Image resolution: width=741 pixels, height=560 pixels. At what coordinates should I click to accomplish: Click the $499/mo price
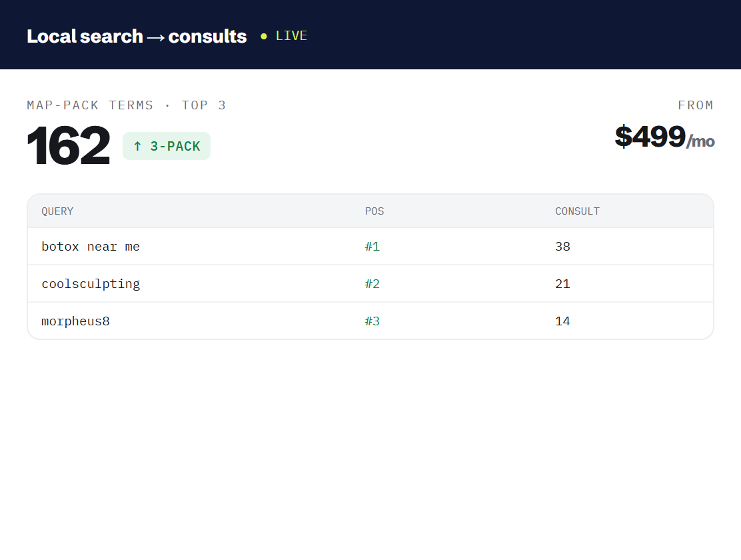(x=664, y=137)
